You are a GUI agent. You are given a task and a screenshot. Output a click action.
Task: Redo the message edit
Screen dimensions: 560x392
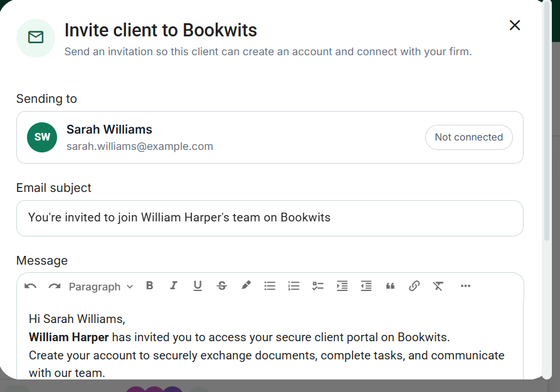55,286
